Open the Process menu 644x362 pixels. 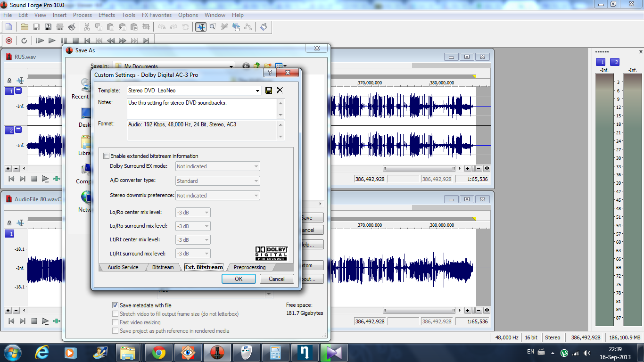tap(83, 15)
